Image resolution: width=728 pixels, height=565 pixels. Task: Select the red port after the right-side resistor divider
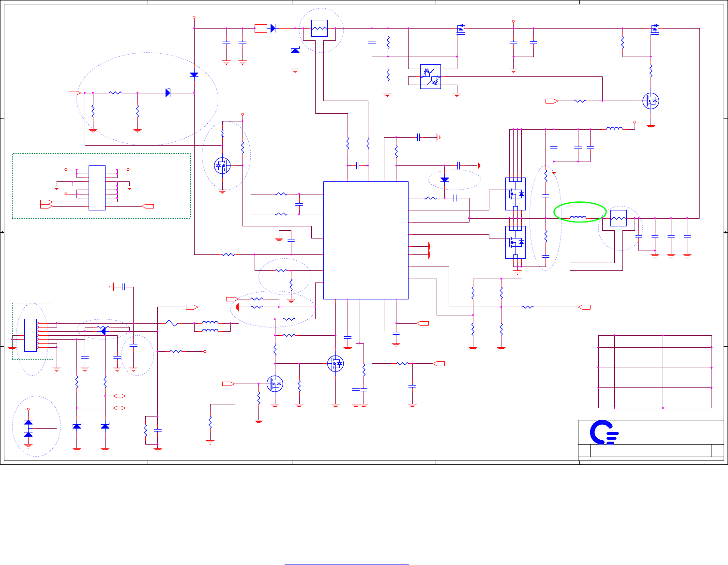[585, 307]
